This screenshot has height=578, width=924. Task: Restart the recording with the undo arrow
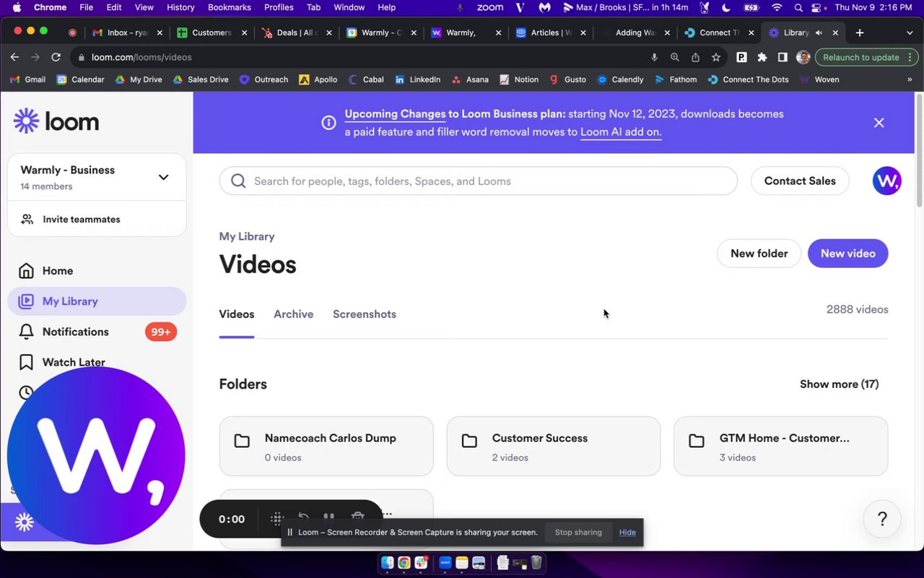tap(304, 517)
